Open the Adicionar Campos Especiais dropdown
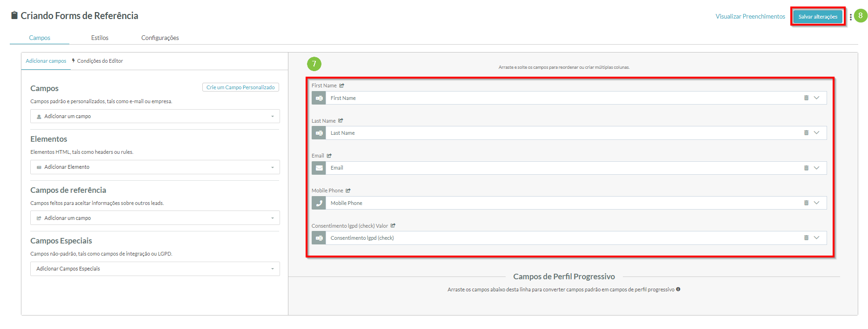 (x=155, y=269)
